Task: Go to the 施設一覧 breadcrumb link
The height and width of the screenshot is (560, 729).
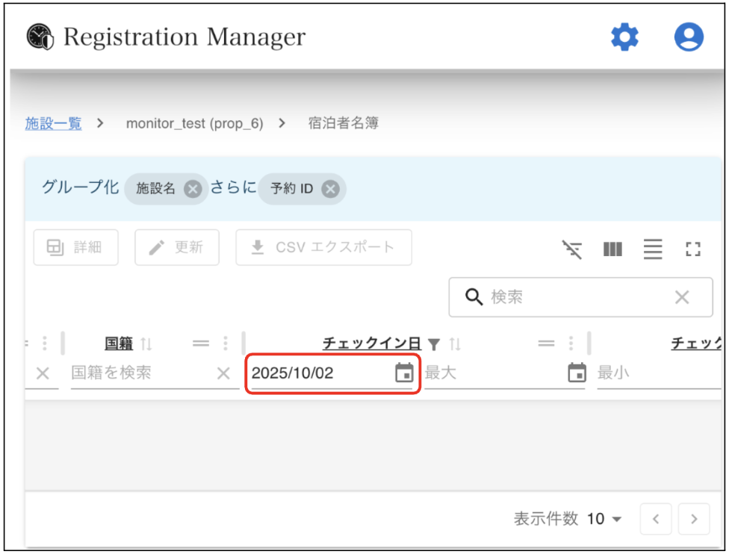Action: coord(54,124)
